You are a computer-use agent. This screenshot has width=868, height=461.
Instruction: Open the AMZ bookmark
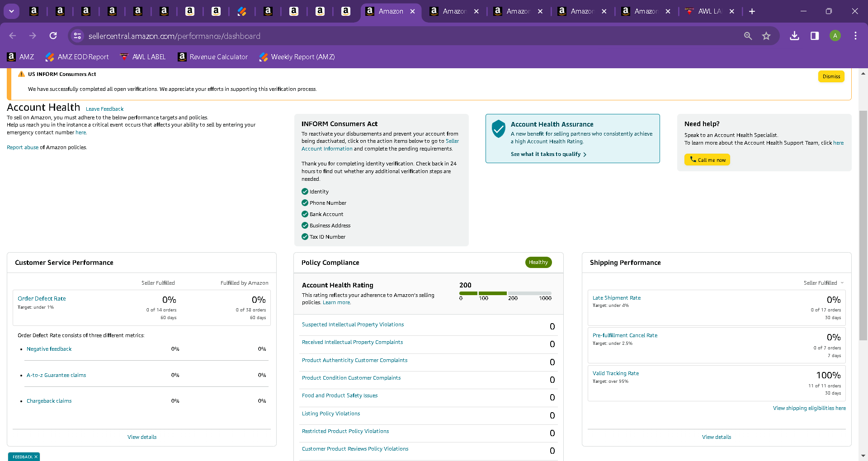click(x=21, y=57)
